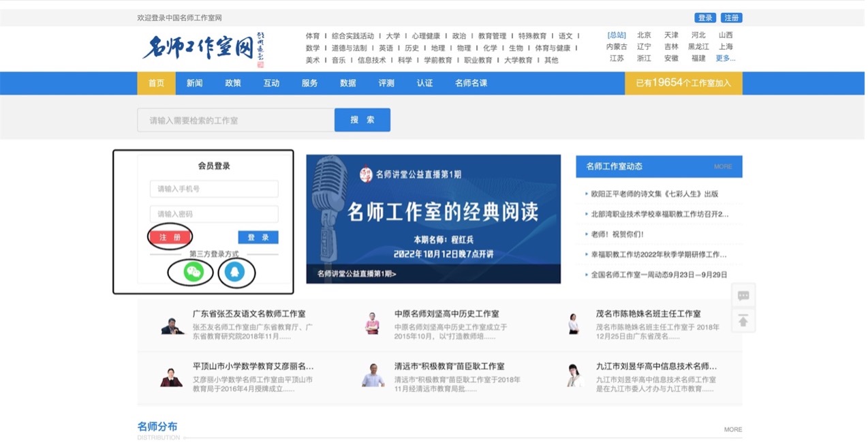Open the chat bubble feedback icon

point(743,295)
